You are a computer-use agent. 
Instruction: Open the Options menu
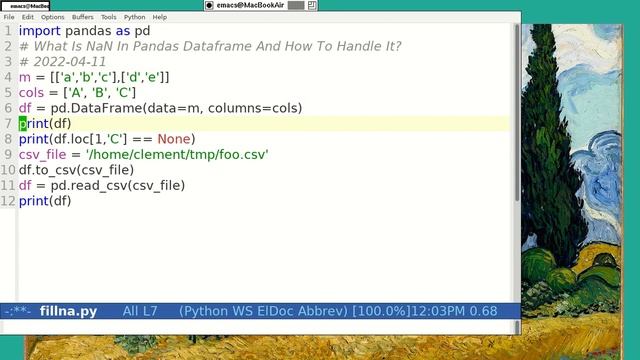[x=53, y=17]
